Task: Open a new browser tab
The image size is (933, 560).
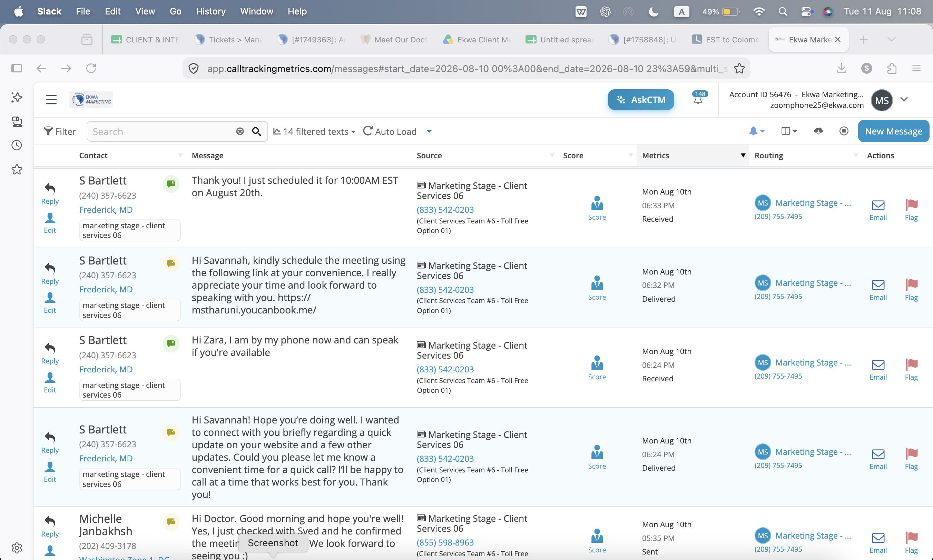Action: (863, 40)
